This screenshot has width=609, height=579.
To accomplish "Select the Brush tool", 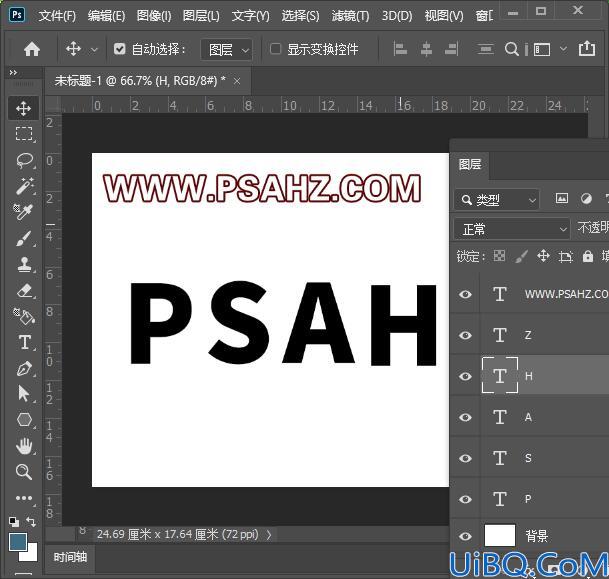I will pyautogui.click(x=24, y=238).
